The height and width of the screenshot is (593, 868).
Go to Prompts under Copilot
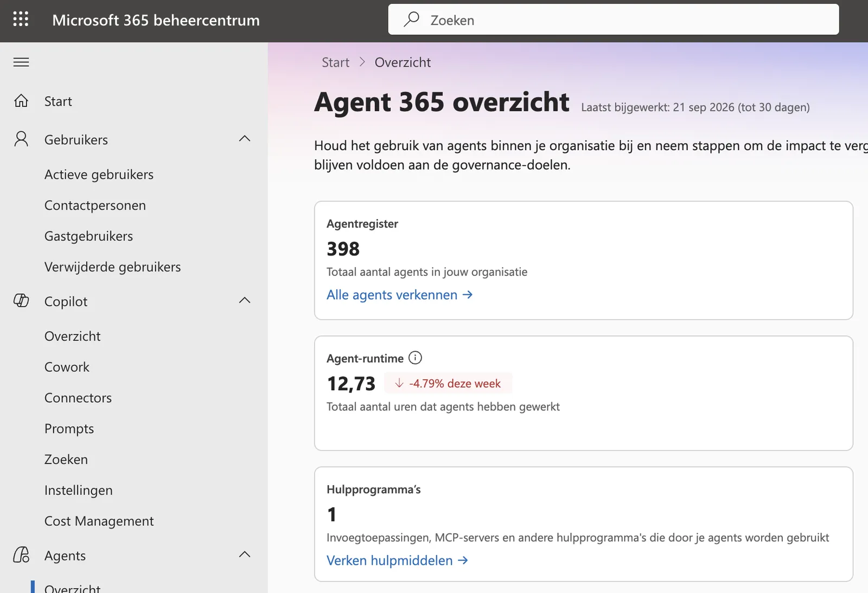pyautogui.click(x=69, y=429)
